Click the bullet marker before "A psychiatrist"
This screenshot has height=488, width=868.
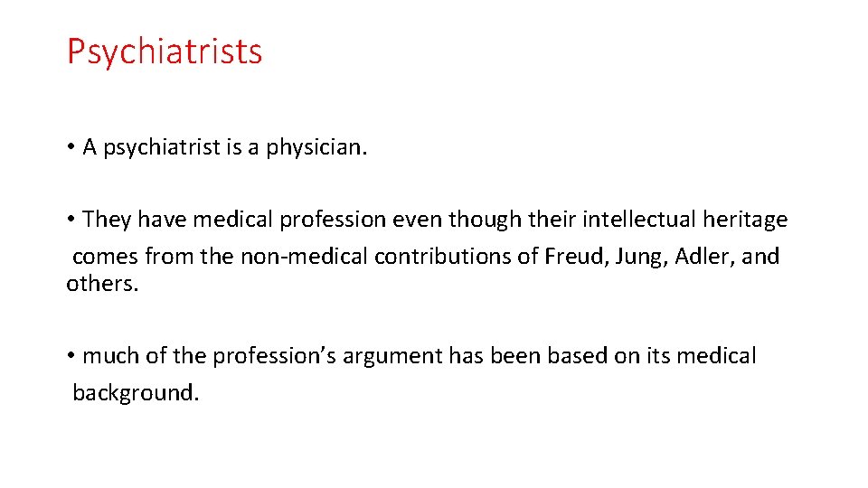pos(71,148)
